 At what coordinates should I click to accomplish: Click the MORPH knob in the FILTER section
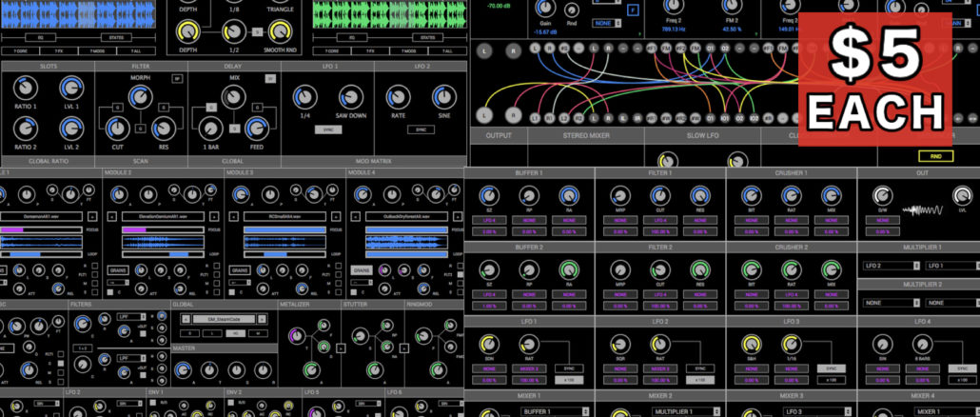[141, 96]
